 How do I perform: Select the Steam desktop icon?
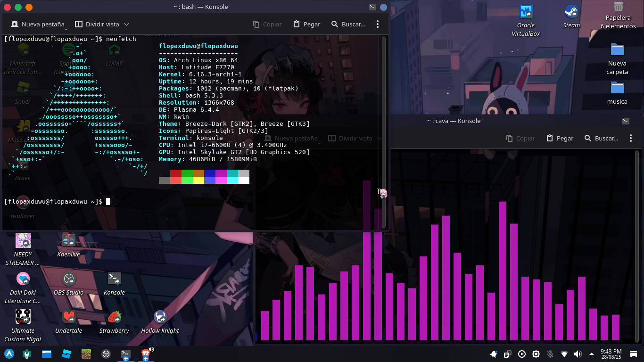click(571, 16)
